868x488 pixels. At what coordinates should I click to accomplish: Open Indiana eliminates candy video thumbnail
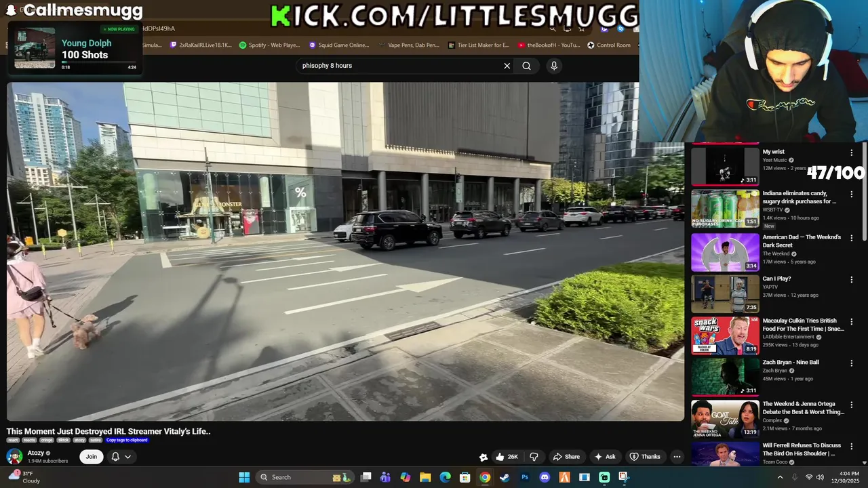pos(725,209)
